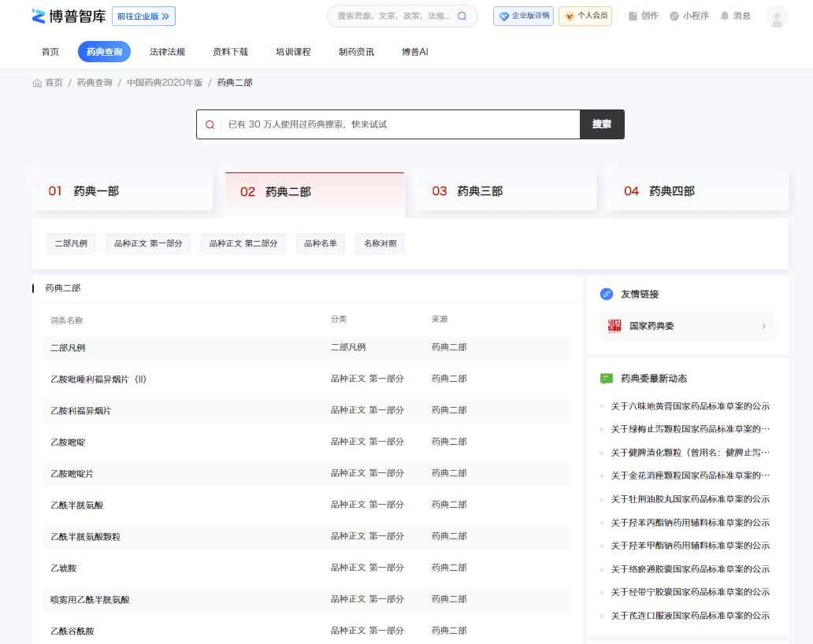Go to 首页 in main navigation

coord(50,52)
